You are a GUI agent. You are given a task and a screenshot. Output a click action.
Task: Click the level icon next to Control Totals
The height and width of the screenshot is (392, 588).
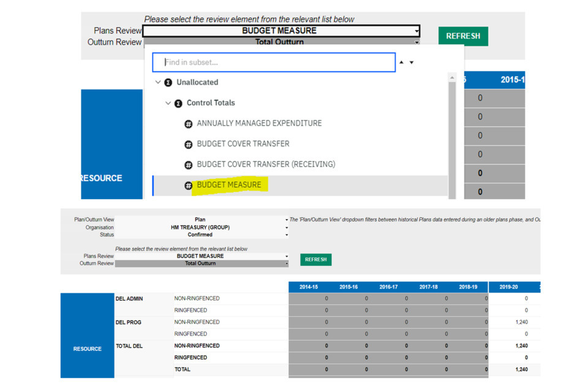(x=178, y=104)
